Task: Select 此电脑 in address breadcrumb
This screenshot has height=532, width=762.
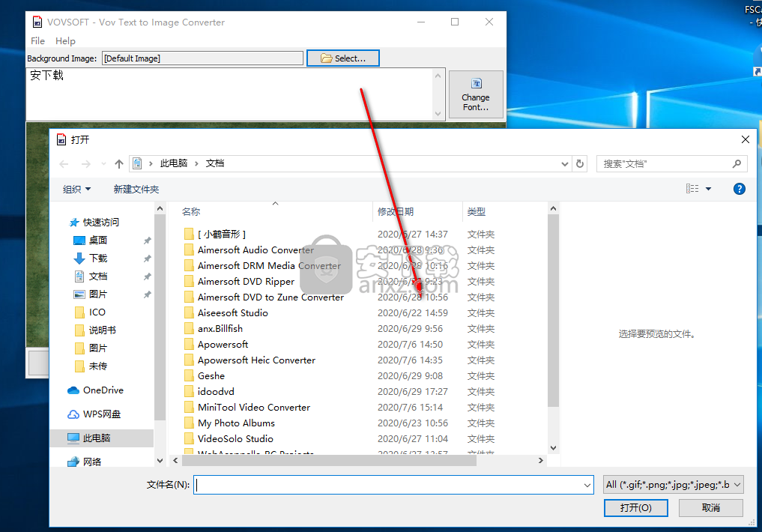Action: point(174,163)
